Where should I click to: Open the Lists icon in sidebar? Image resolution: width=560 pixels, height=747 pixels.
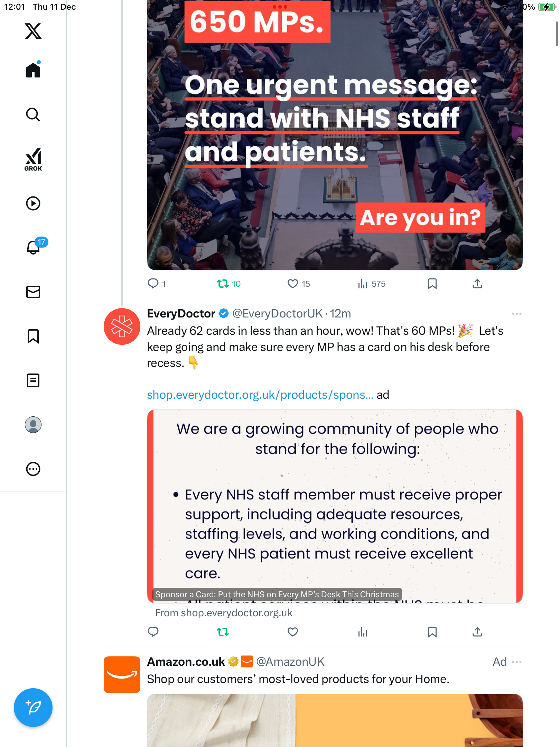pos(33,380)
